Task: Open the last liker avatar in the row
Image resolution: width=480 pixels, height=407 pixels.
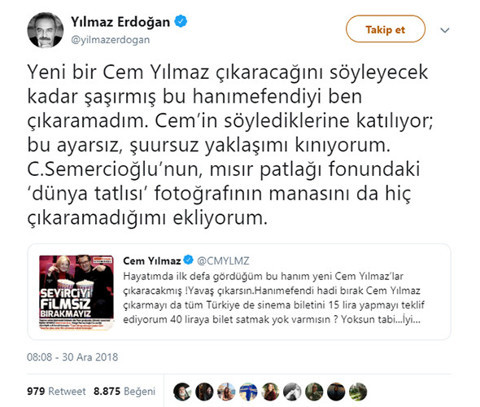Action: (x=358, y=391)
